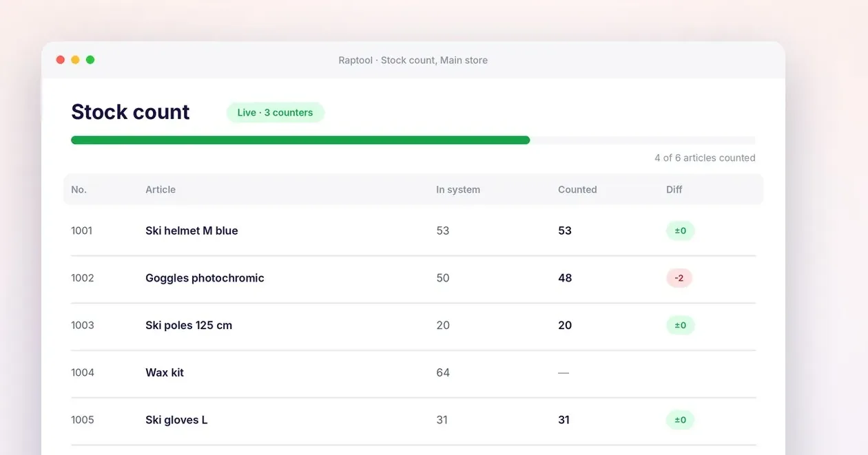
Task: Click counted value 53 for Ski helmet
Action: pos(565,231)
